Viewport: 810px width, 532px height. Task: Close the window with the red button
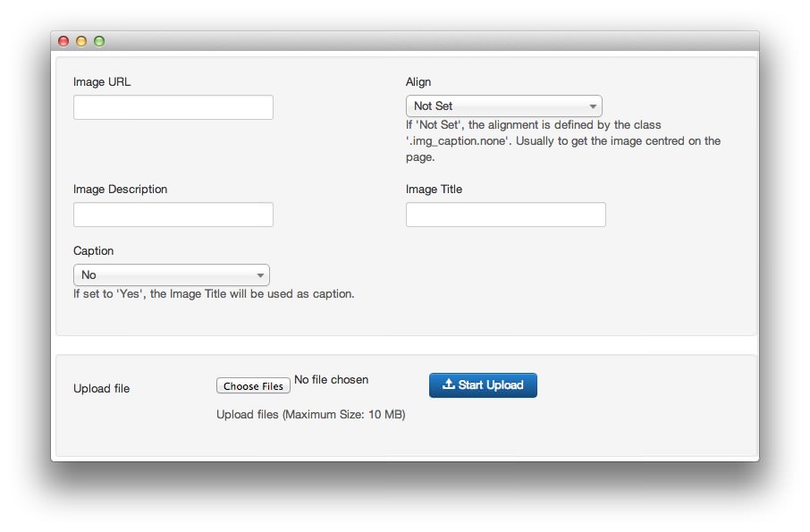coord(63,41)
